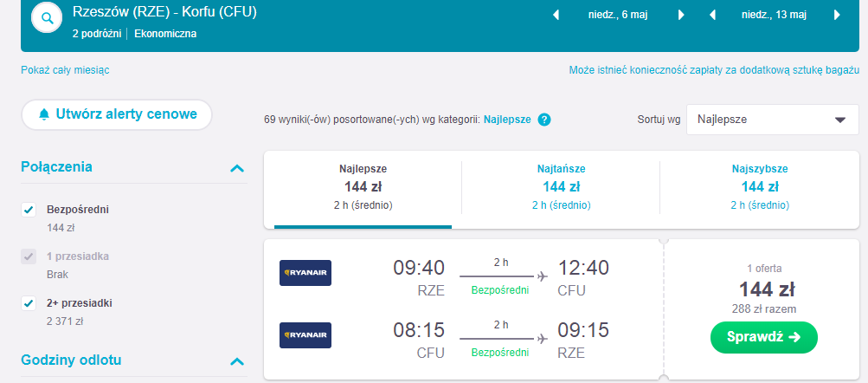The image size is (868, 383).
Task: Click the outbound Ryanair logo
Action: (305, 273)
